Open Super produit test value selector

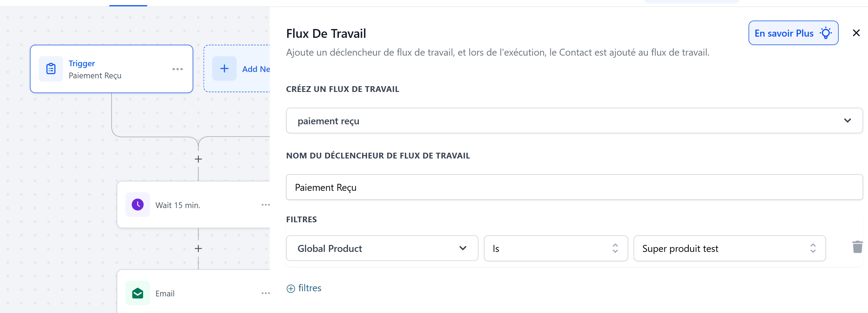(x=729, y=248)
